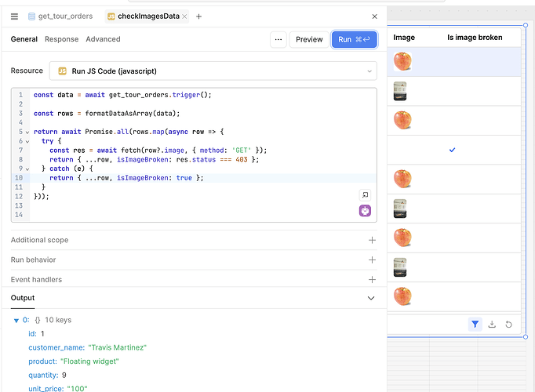Viewport: 535px width, 392px height.
Task: Collapse the Output panel chevron
Action: pos(371,298)
